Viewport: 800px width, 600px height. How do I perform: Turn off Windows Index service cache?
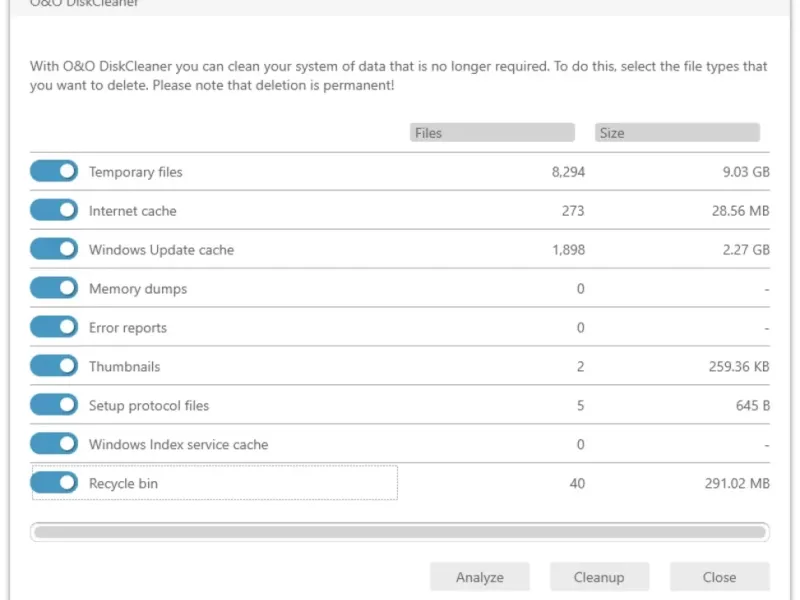[54, 444]
